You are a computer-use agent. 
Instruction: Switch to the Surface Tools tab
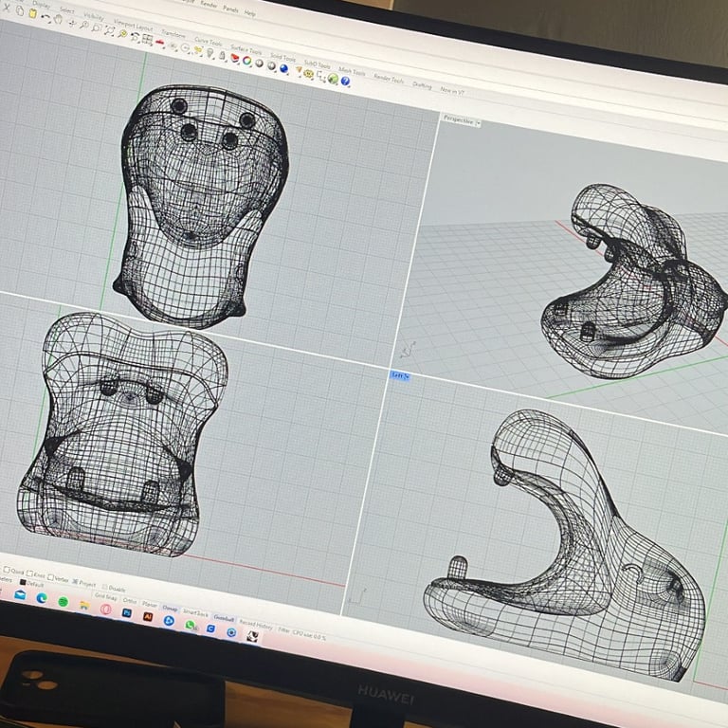(x=246, y=49)
